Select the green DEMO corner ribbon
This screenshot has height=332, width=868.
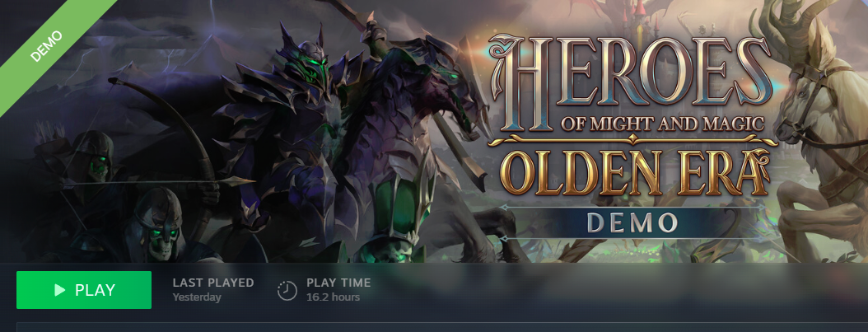(47, 45)
